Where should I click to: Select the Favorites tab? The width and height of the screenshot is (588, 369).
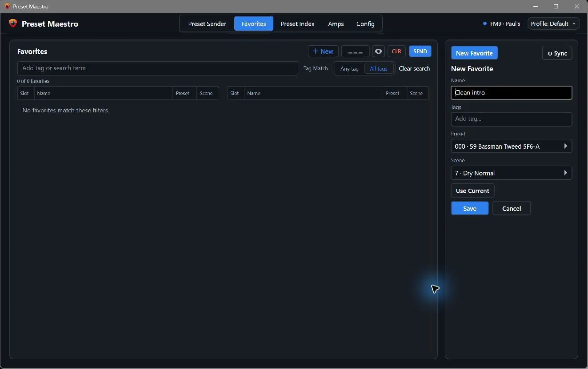point(254,24)
